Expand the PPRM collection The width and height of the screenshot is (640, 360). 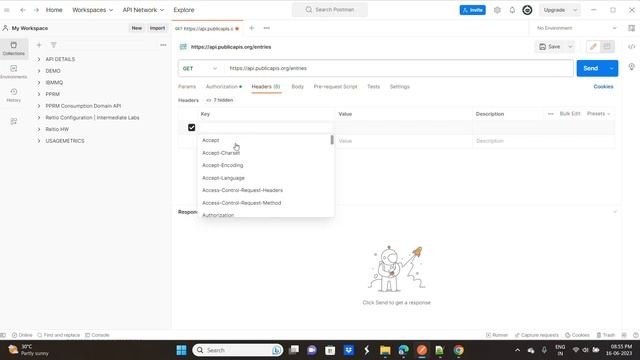tap(39, 94)
